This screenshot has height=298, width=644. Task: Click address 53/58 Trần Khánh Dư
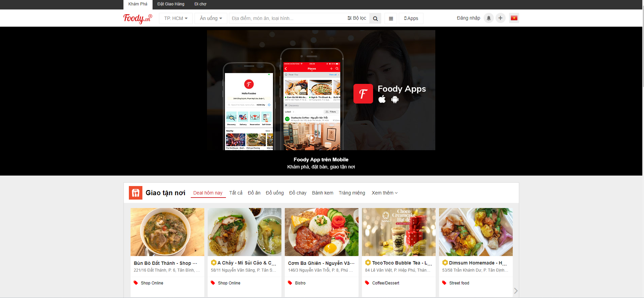tap(475, 270)
